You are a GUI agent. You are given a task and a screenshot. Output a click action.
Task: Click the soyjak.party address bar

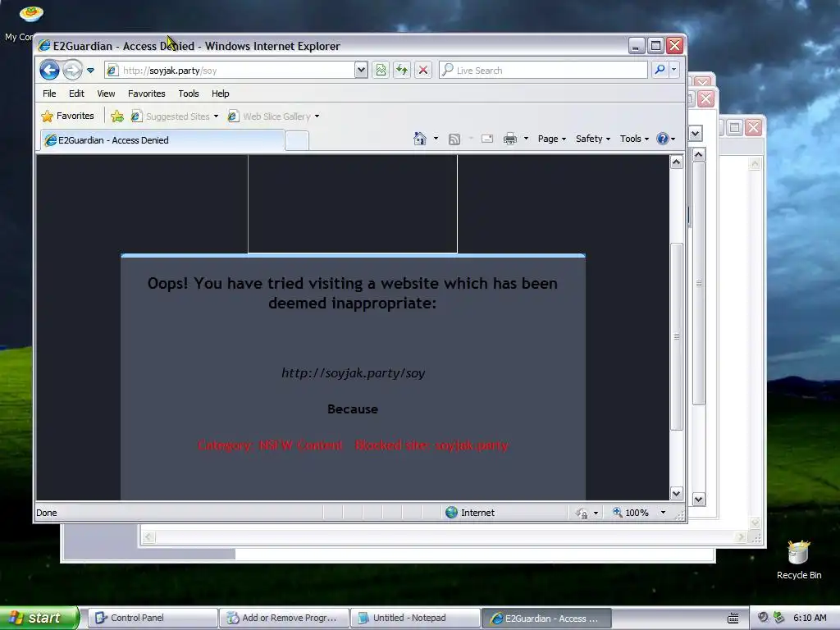230,71
